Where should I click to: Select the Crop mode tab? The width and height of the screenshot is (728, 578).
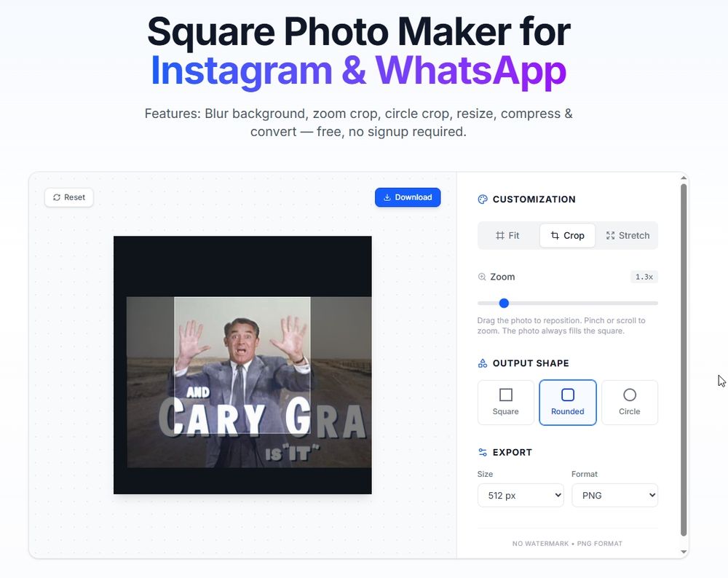pyautogui.click(x=567, y=235)
